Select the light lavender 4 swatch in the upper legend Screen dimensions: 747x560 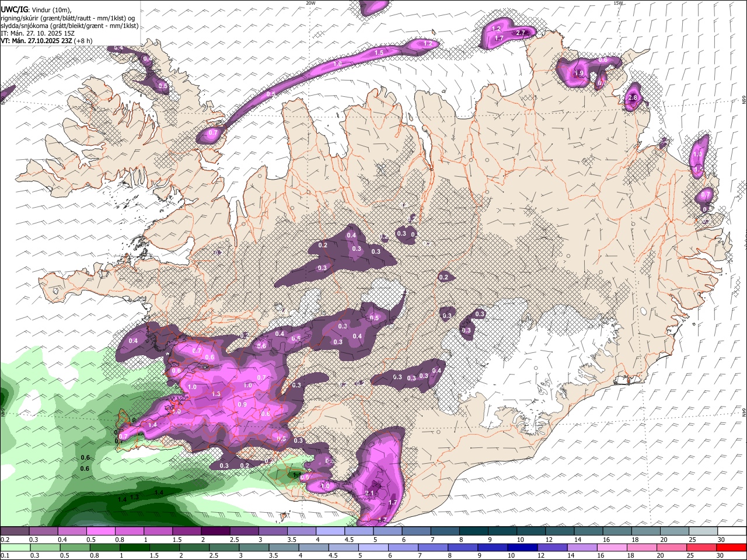[x=330, y=531]
